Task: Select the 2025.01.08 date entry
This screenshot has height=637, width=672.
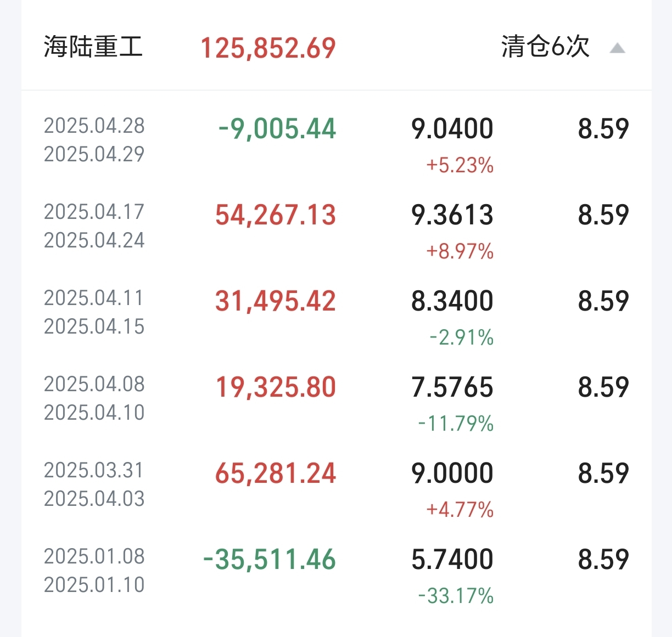Action: (x=94, y=556)
